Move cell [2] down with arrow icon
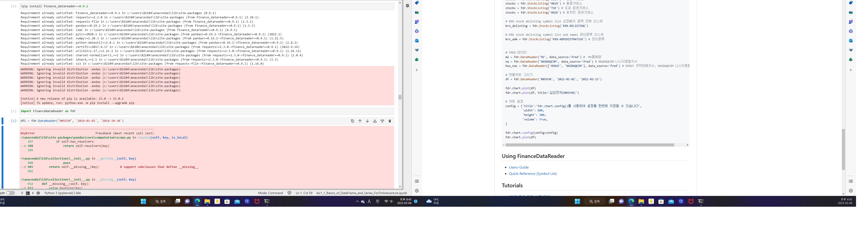868x244 pixels. [367, 121]
